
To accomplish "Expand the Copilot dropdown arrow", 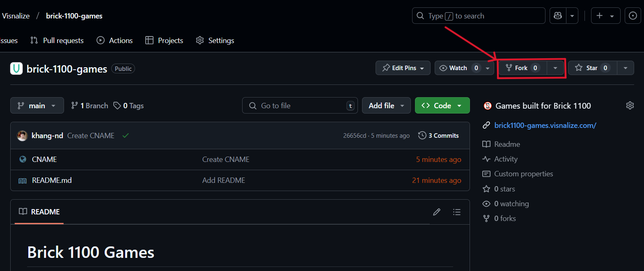I will [572, 16].
